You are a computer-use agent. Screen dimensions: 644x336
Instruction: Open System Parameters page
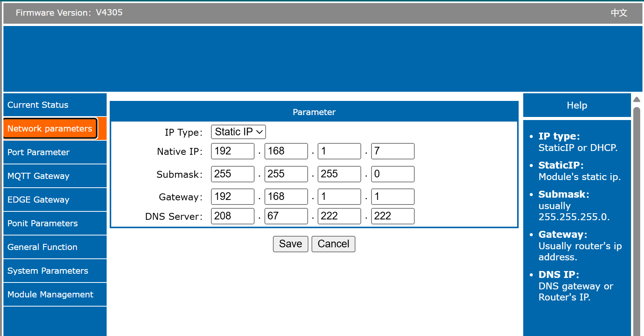click(55, 271)
